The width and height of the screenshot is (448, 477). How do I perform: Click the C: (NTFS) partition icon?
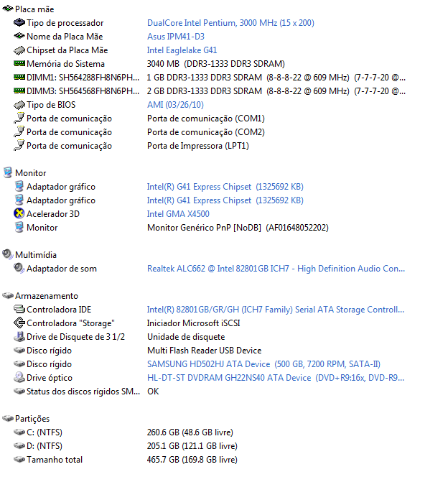pyautogui.click(x=19, y=432)
